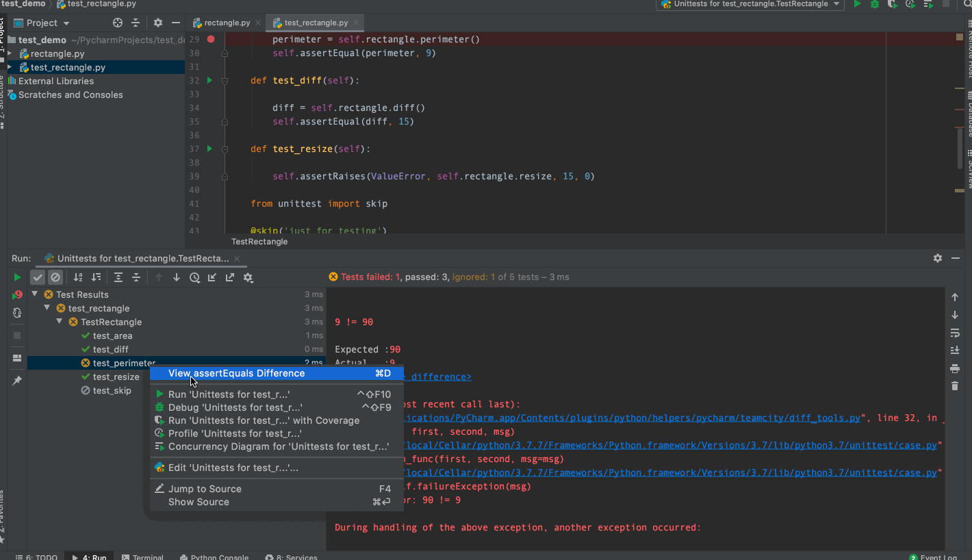
Task: Profile icon in top toolbar
Action: pos(910,4)
